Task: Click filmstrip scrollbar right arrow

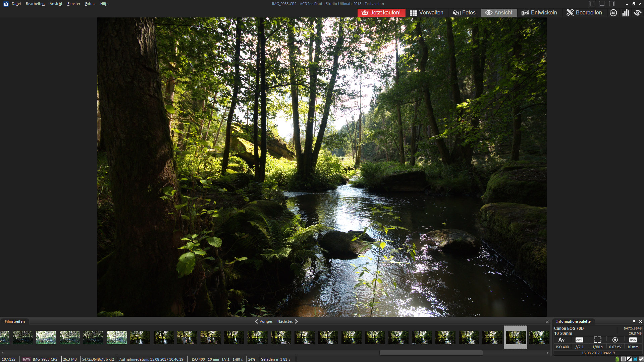Action: point(548,353)
